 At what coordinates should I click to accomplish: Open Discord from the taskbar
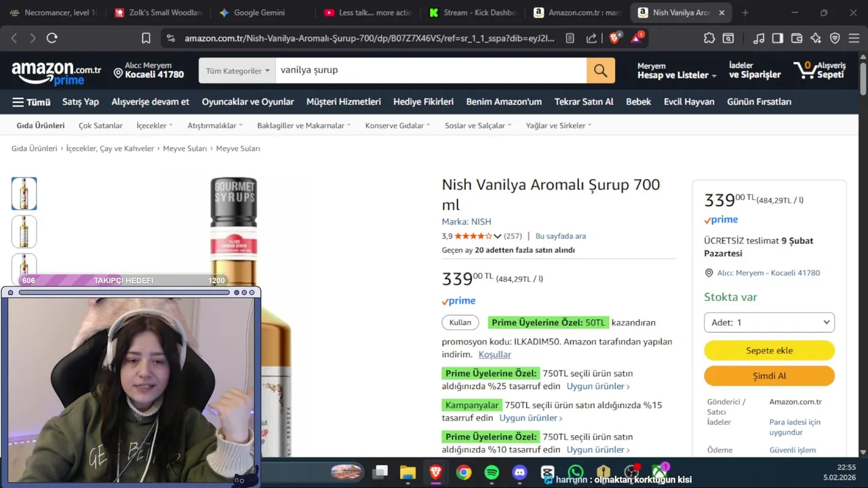(519, 472)
